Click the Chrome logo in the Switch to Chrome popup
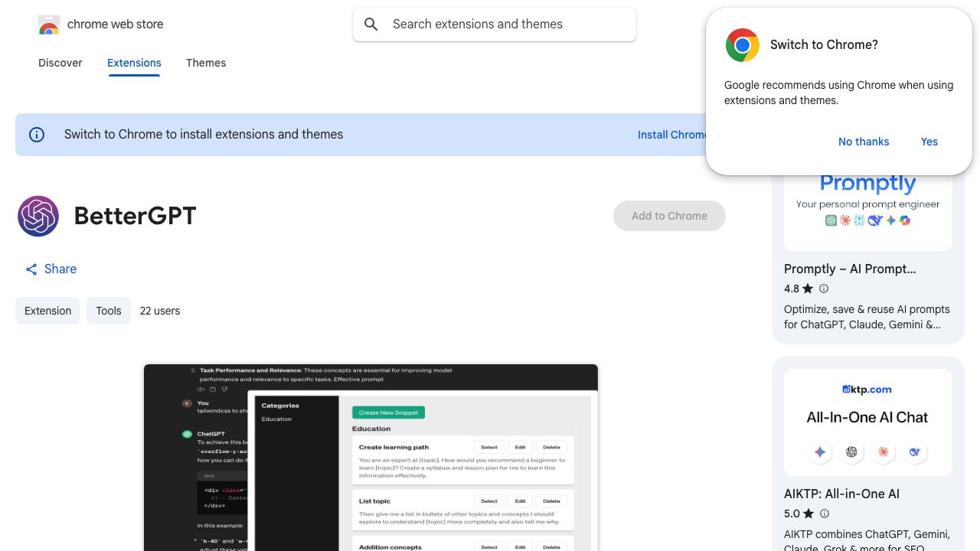This screenshot has height=551, width=980. pyautogui.click(x=742, y=45)
